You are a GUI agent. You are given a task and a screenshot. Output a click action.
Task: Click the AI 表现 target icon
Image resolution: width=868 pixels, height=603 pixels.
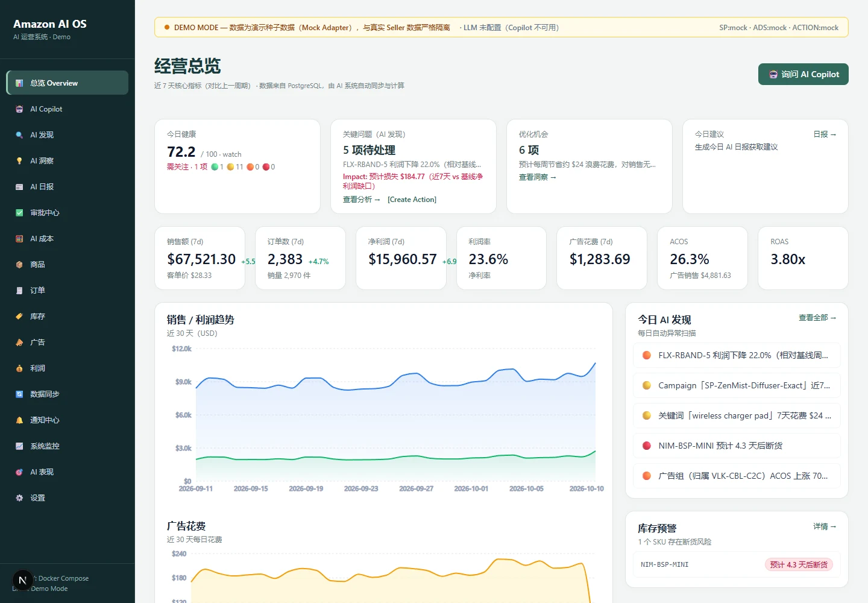tap(19, 472)
